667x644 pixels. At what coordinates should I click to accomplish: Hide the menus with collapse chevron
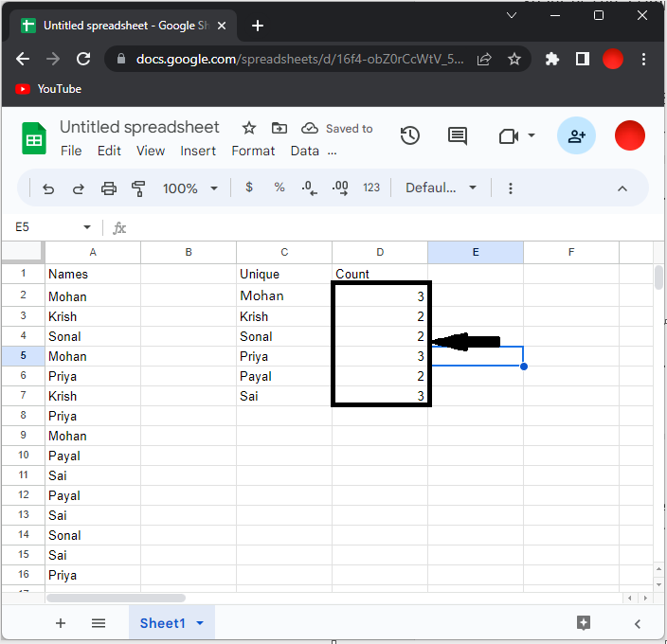(x=622, y=188)
